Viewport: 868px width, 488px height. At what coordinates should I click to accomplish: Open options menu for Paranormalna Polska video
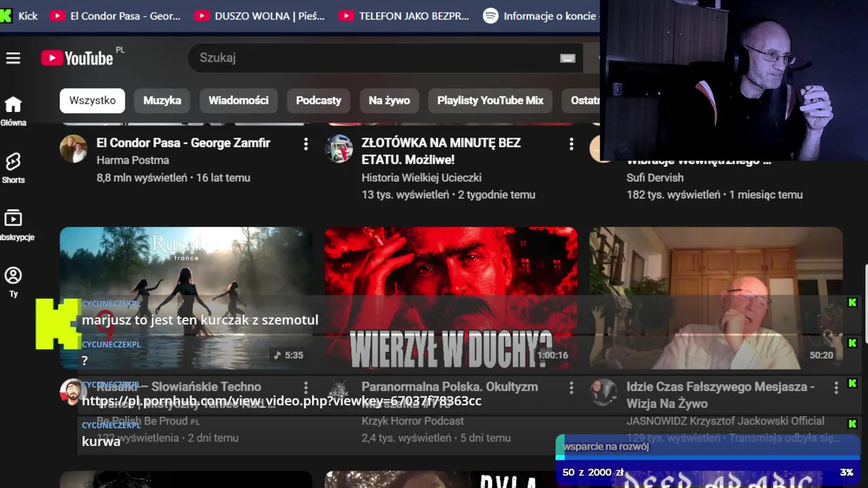[x=571, y=387]
